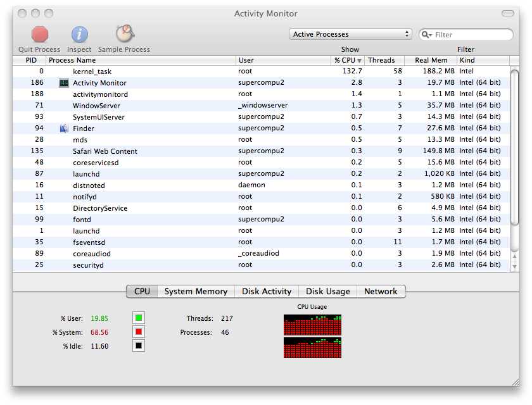Select the Safari Web Content process

click(x=261, y=151)
